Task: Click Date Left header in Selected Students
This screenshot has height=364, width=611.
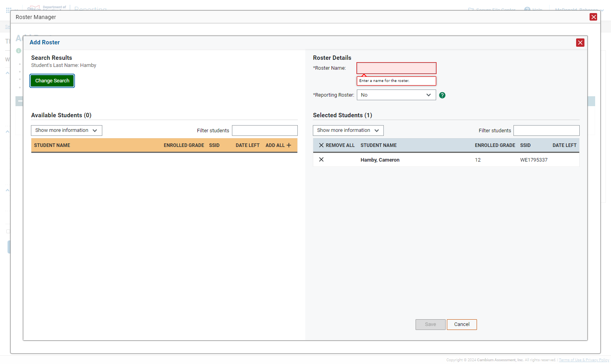Action: point(564,145)
